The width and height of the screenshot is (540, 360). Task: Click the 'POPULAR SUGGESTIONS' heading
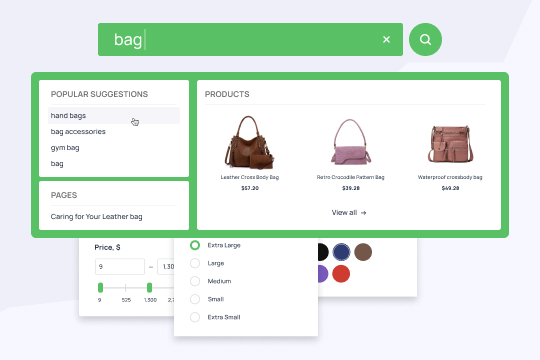tap(99, 94)
